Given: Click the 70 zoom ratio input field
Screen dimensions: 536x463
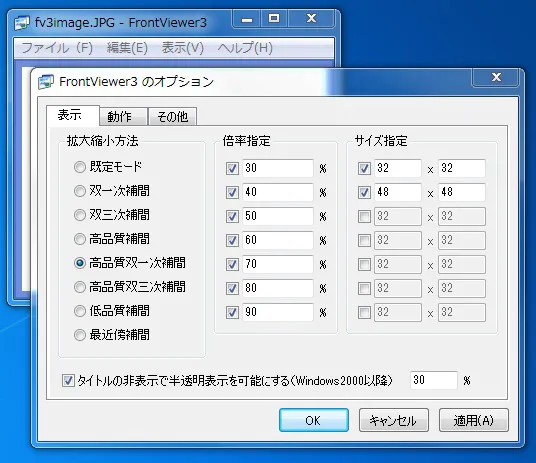Looking at the screenshot, I should coord(278,264).
